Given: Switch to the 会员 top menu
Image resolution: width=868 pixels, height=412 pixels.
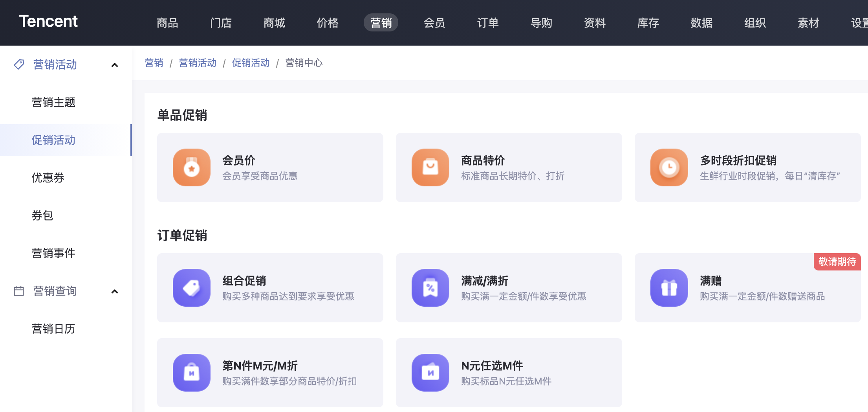Looking at the screenshot, I should (x=434, y=23).
